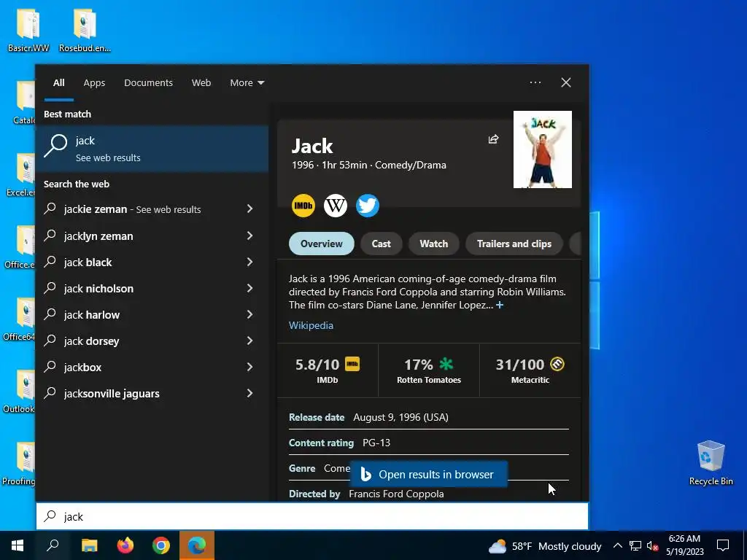The height and width of the screenshot is (560, 747).
Task: Expand the jackie zeman suggestion arrow
Action: click(x=249, y=209)
